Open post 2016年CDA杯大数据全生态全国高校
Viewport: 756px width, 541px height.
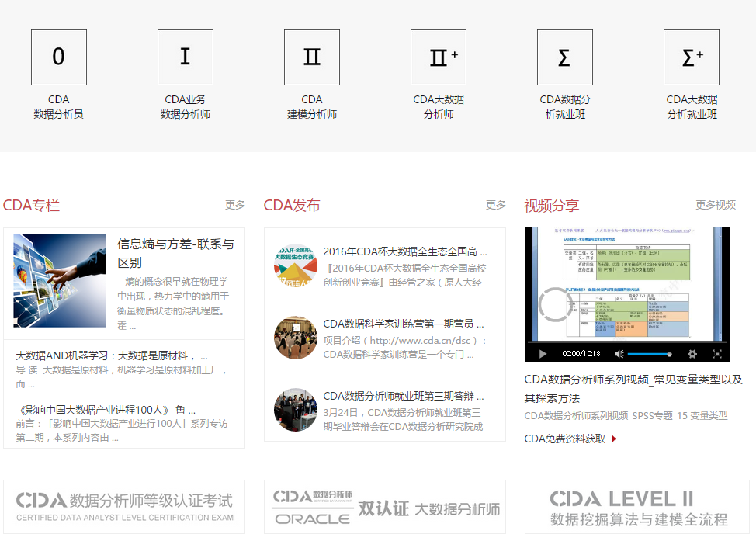(405, 251)
